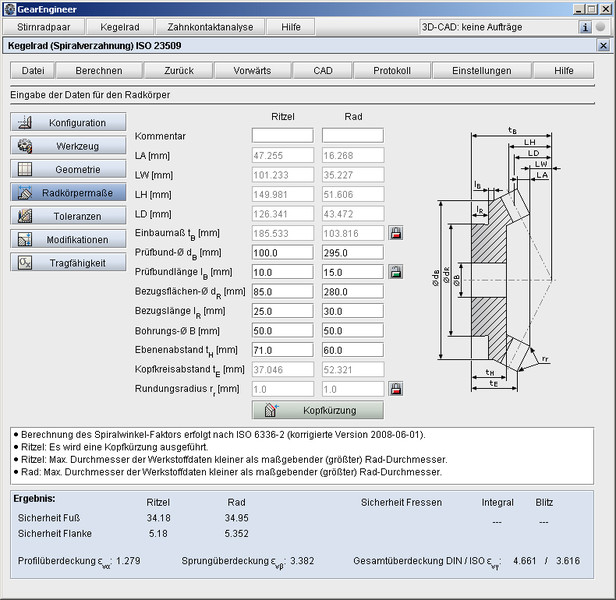Click the Ritzel Kommentar input field
Image resolution: width=616 pixels, height=600 pixels.
282,135
